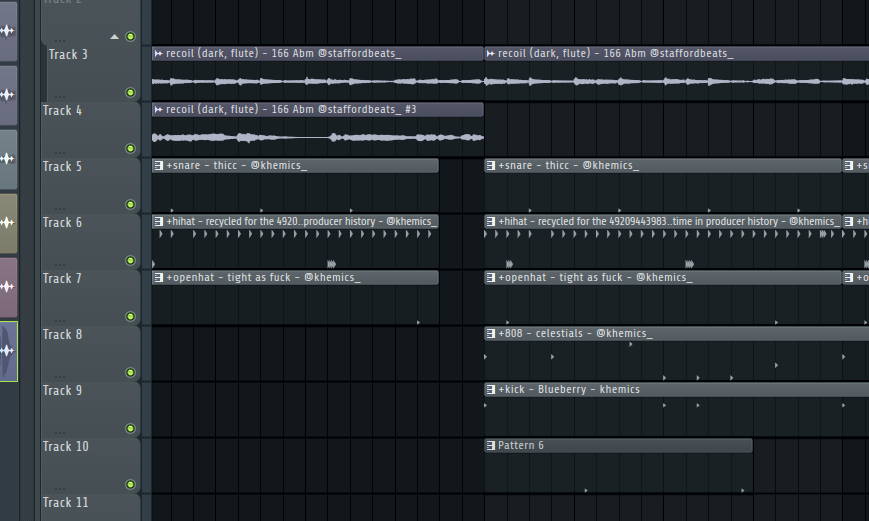
Task: Open pattern menu icon of first +openhat clip
Action: point(159,277)
